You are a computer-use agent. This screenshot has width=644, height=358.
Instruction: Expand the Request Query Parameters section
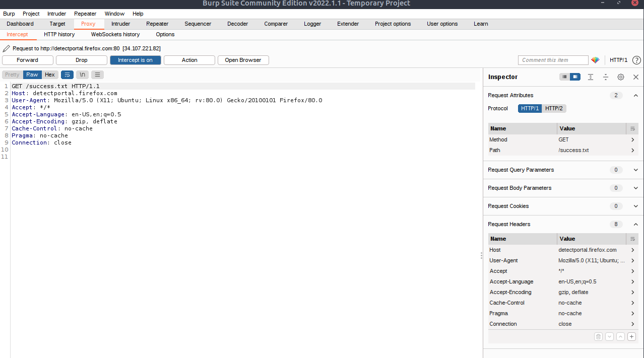(x=635, y=170)
